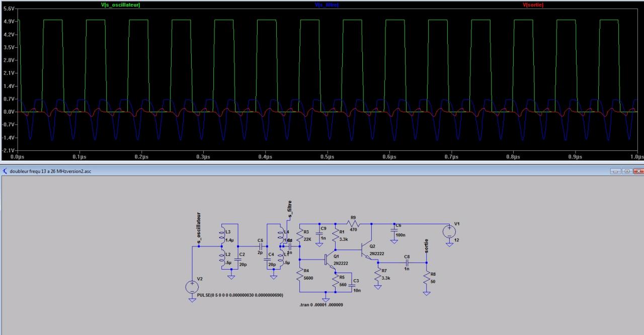Select the C4 20p capacitor symbol
The height and width of the screenshot is (335, 644).
267,260
